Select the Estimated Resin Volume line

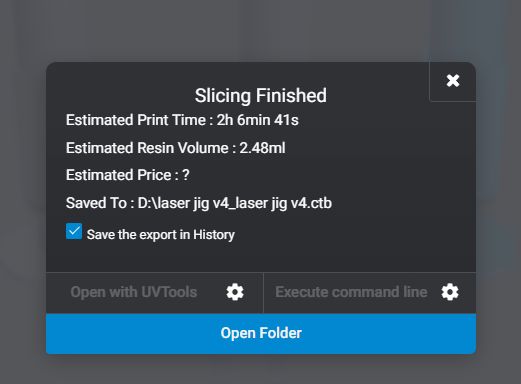176,148
